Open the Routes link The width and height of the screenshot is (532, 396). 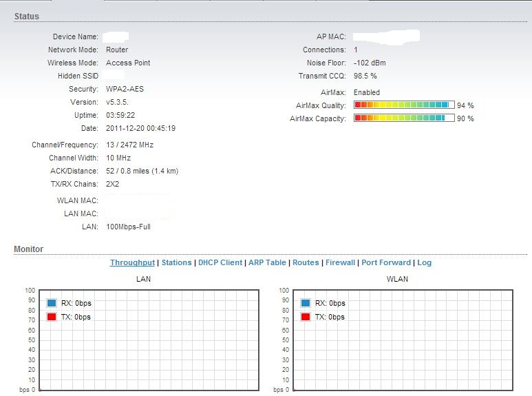306,262
